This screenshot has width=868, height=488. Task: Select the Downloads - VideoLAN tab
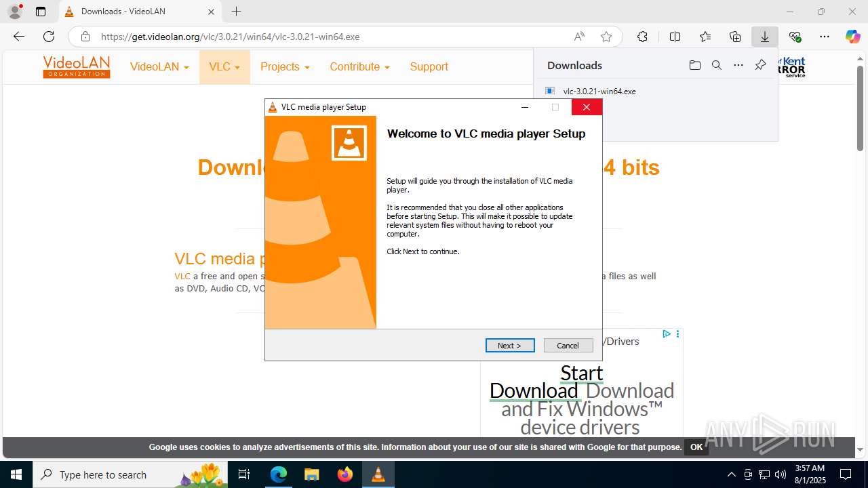coord(139,12)
